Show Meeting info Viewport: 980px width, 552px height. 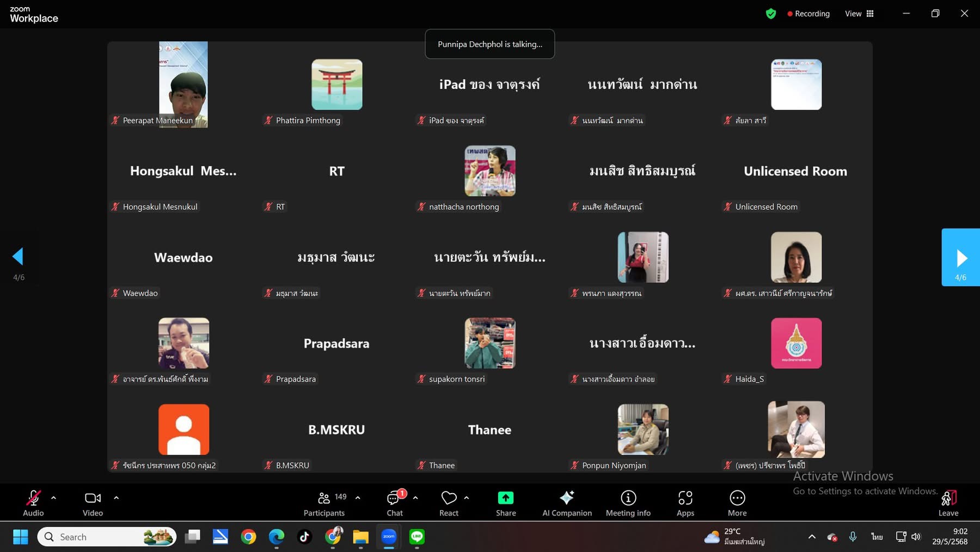click(x=628, y=504)
